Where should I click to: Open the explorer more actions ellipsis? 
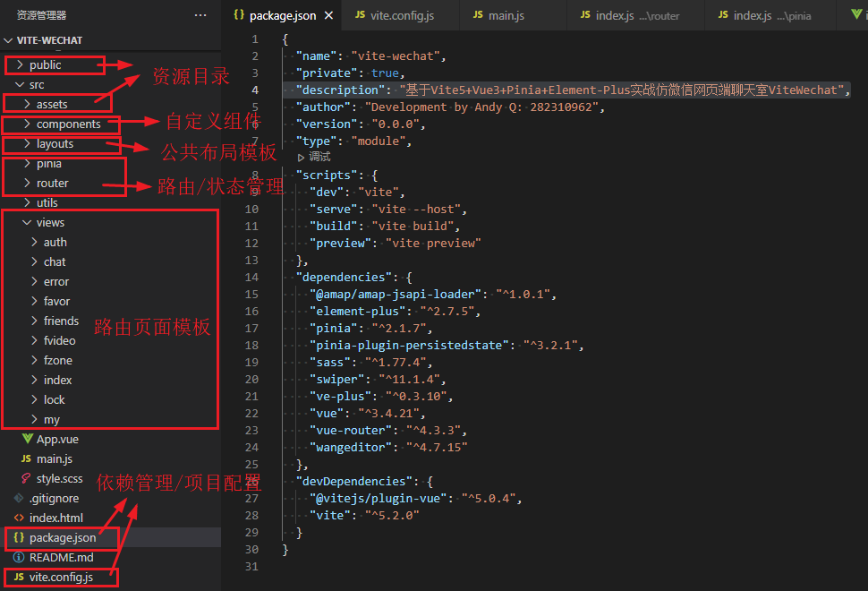[200, 15]
